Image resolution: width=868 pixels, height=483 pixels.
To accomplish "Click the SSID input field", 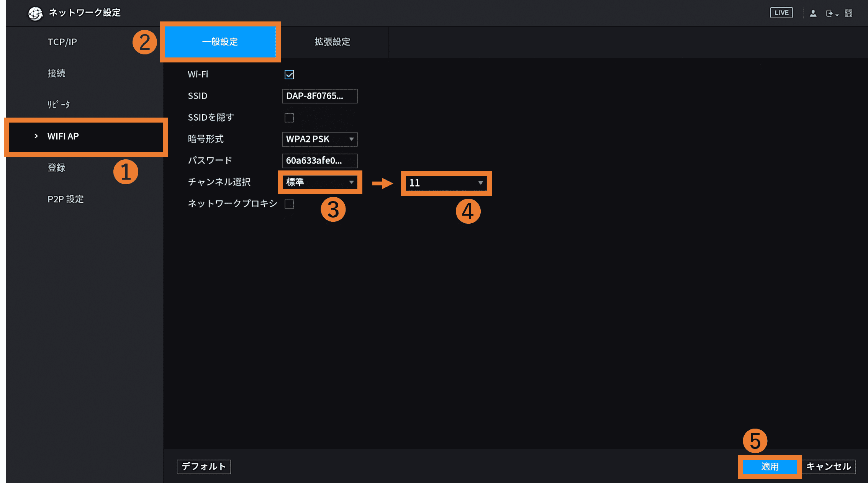I will click(319, 96).
